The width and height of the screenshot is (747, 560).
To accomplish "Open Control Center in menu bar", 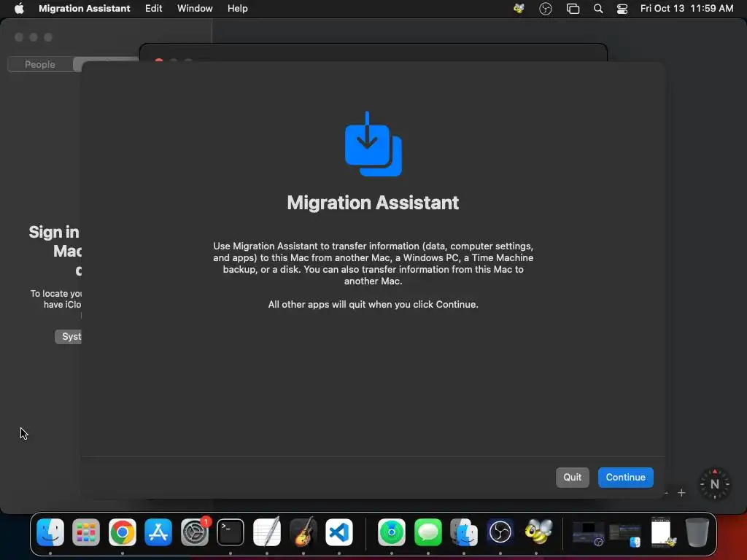I will pyautogui.click(x=622, y=8).
